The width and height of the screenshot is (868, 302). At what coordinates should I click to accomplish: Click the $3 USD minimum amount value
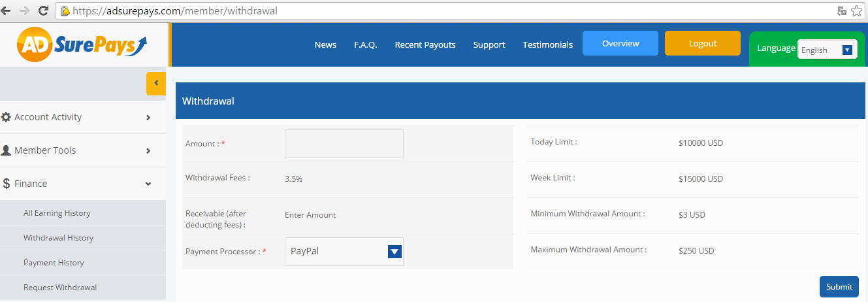point(692,215)
